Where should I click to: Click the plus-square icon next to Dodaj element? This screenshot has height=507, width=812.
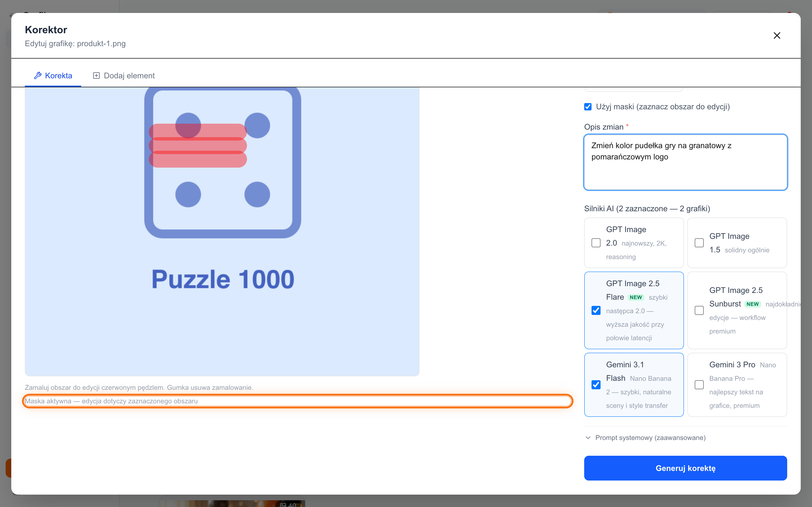pyautogui.click(x=96, y=75)
